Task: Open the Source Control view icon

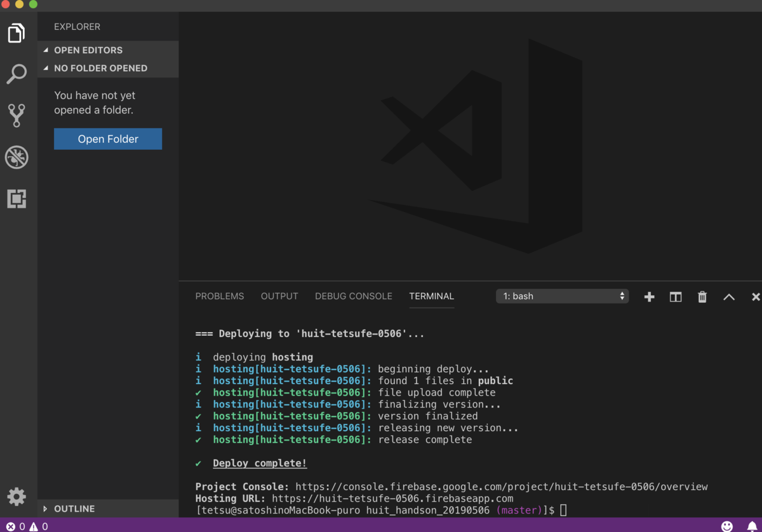Action: click(x=17, y=115)
